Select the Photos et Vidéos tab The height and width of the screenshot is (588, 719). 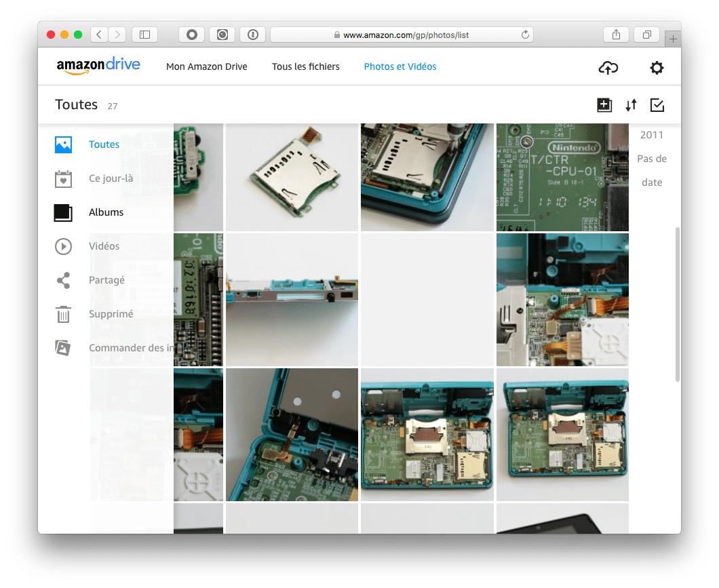pyautogui.click(x=400, y=66)
